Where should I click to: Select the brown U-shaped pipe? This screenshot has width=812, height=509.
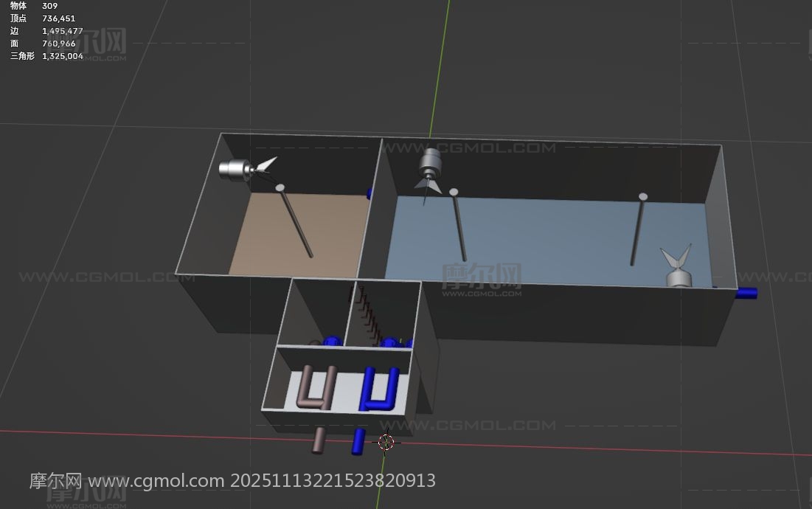coord(317,388)
